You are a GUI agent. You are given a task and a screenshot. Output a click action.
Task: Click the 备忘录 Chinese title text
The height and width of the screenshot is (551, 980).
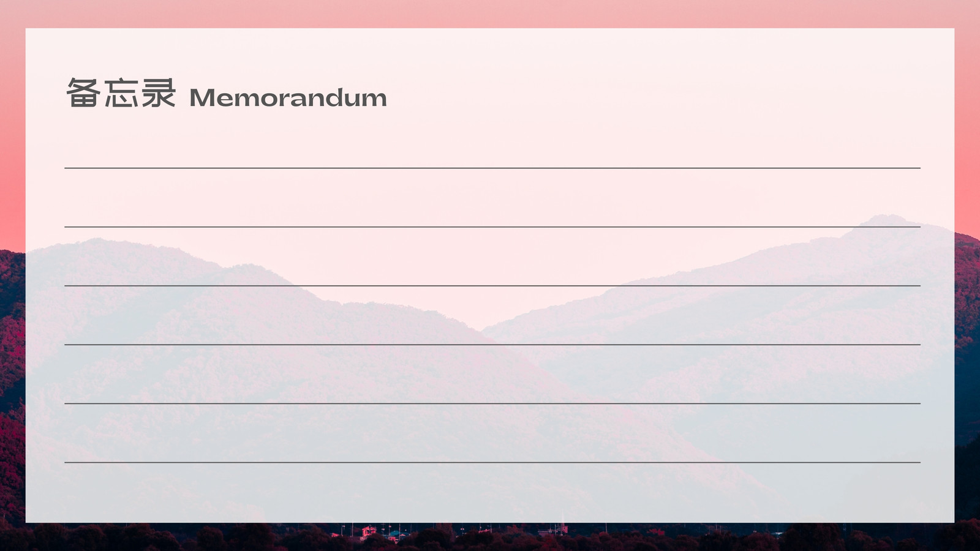pos(121,93)
